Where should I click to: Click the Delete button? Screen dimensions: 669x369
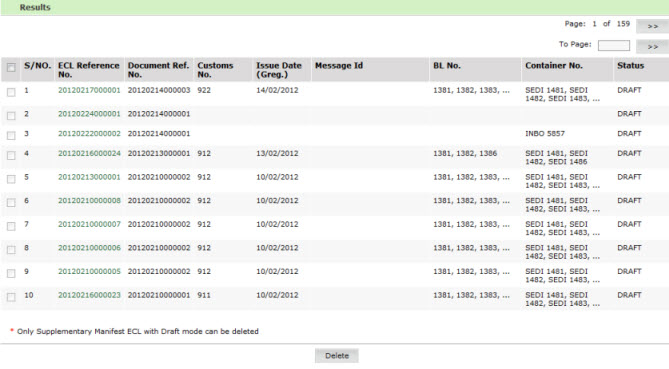click(337, 356)
